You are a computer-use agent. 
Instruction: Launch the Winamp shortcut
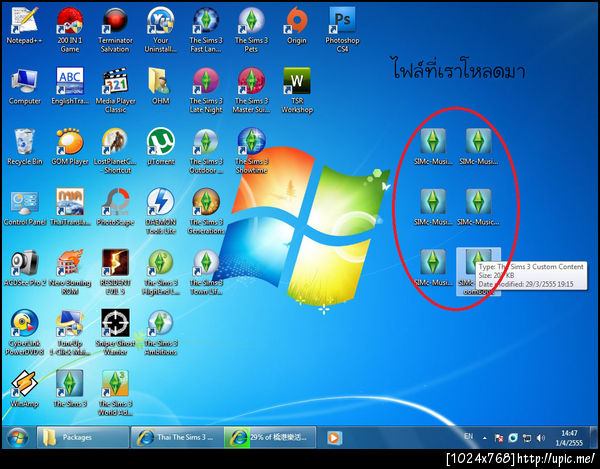[24, 389]
